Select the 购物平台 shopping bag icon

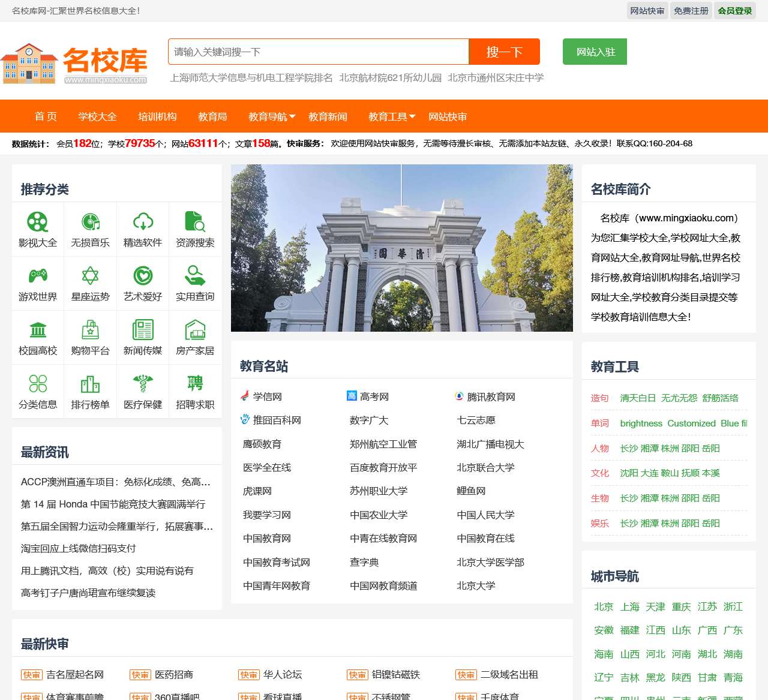(90, 330)
